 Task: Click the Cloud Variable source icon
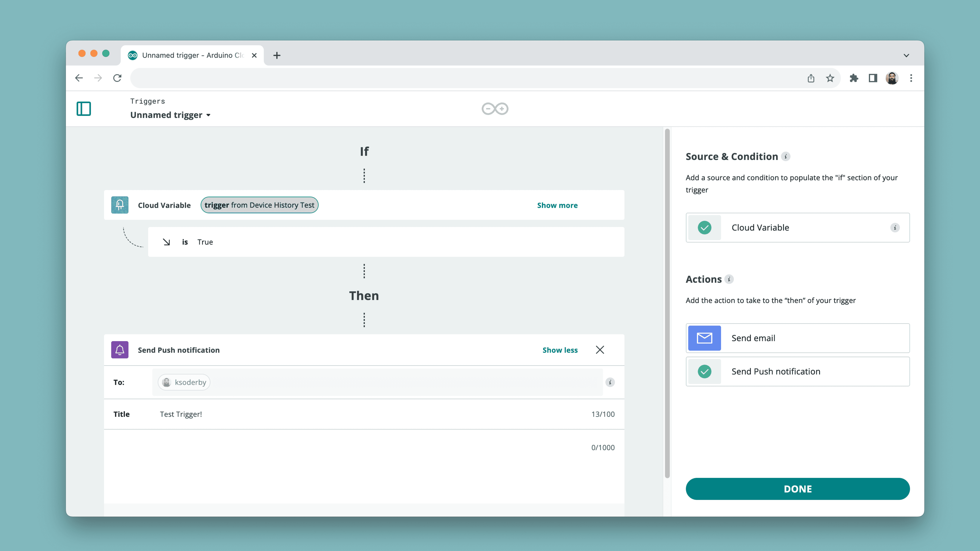[x=119, y=205]
